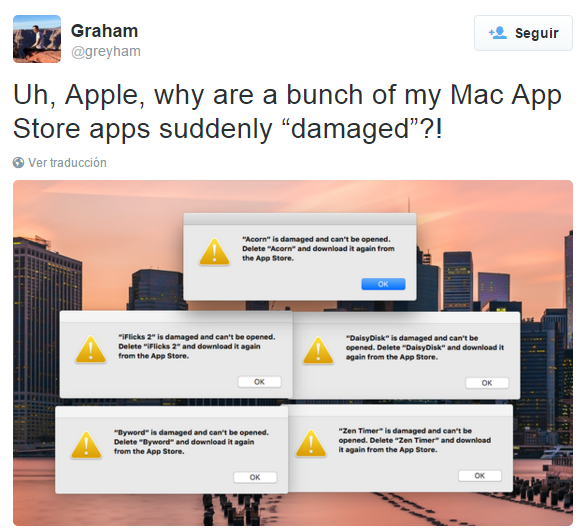This screenshot has width=585, height=531.
Task: Click the warning icon in Zen Timer dialog
Action: point(311,443)
